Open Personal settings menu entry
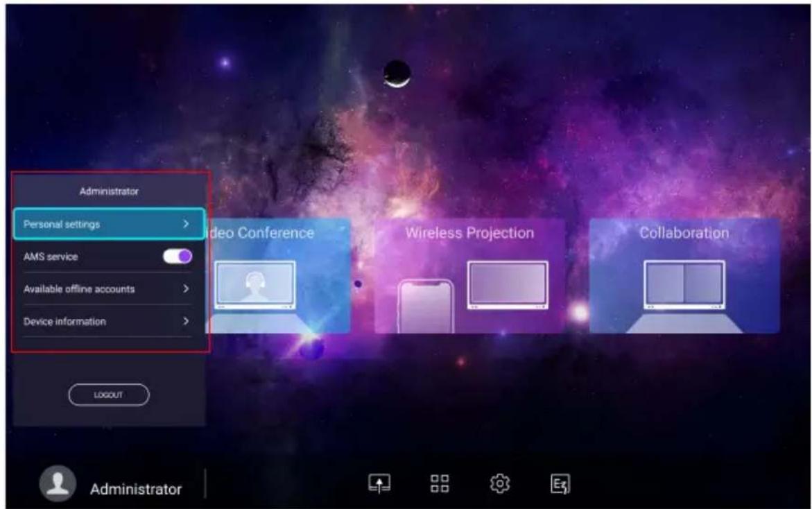Screen dimensions: 812x509 [x=110, y=224]
